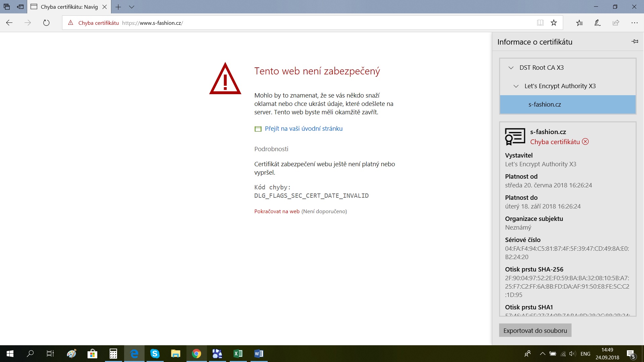Set these tabs aside
The width and height of the screenshot is (644, 362).
pos(20,7)
